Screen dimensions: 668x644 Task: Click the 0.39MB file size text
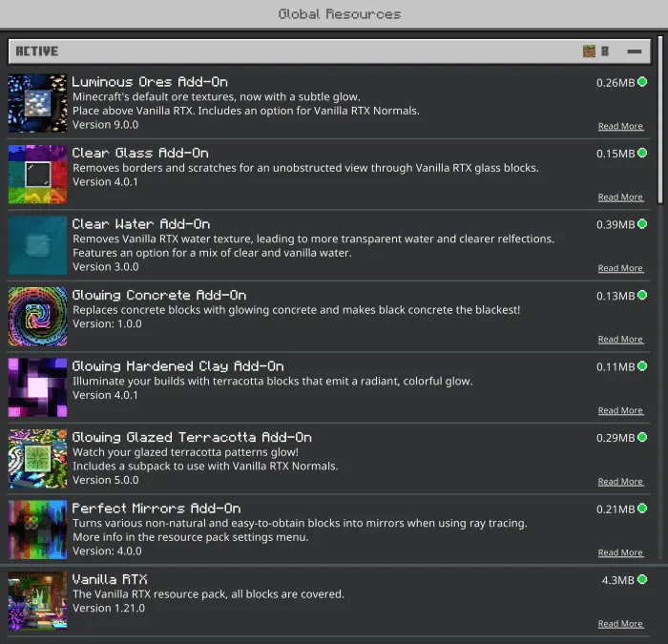point(616,225)
